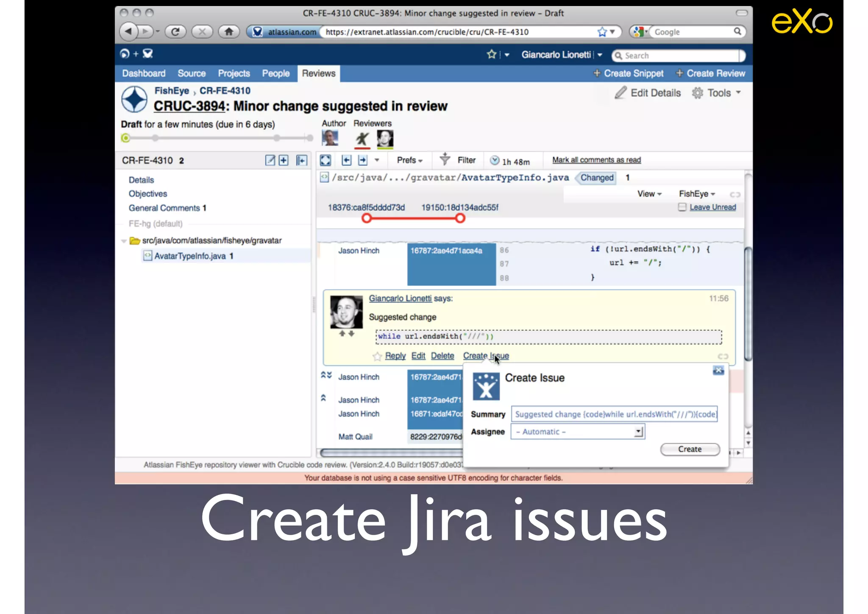The image size is (868, 614).
Task: Open the Dashboard tab
Action: coord(144,73)
